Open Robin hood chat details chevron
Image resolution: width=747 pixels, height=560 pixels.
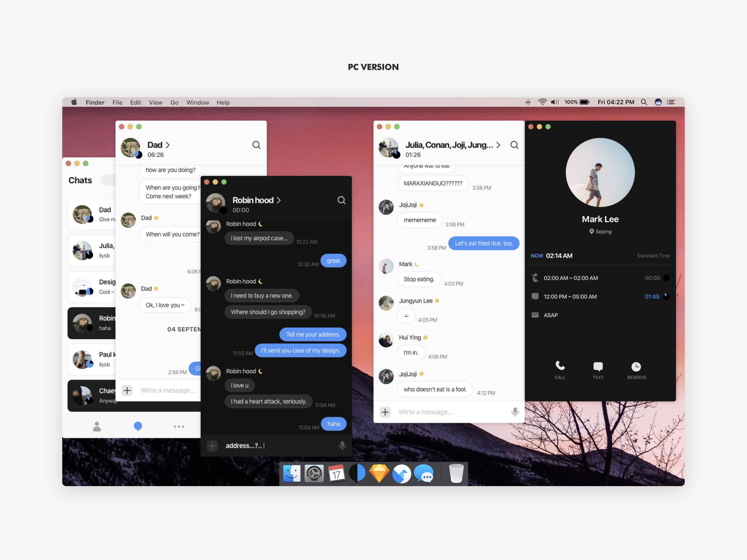click(279, 200)
